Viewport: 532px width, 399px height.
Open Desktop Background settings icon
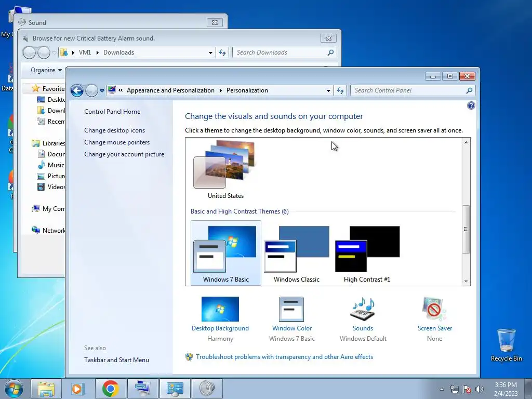(x=220, y=309)
